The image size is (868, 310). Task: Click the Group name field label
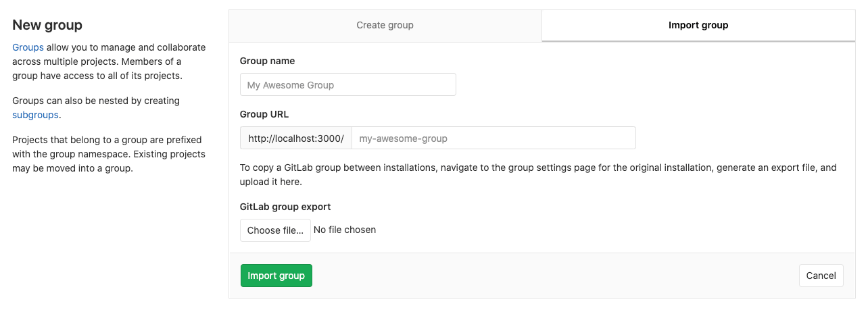[267, 61]
